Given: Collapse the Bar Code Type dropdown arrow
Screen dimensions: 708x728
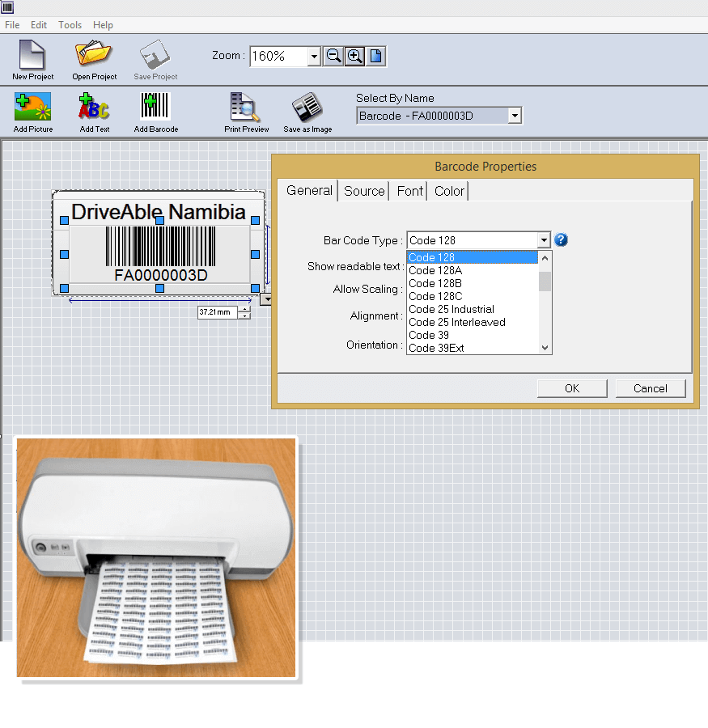Looking at the screenshot, I should pyautogui.click(x=544, y=240).
